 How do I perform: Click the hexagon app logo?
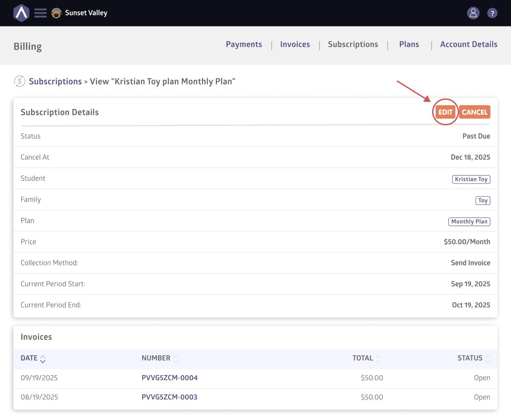click(x=21, y=13)
